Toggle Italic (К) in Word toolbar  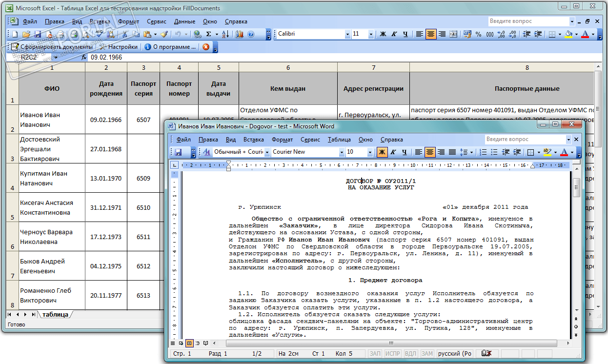[x=393, y=152]
